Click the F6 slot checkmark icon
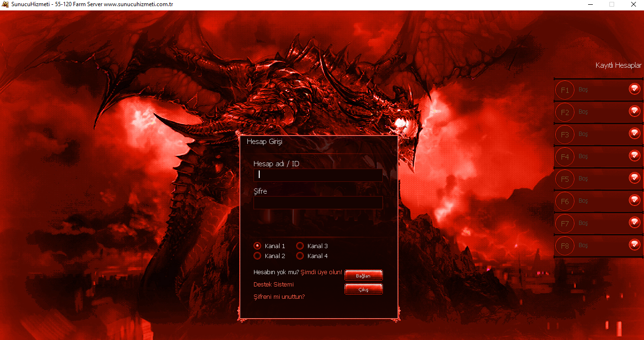Image resolution: width=644 pixels, height=340 pixels. point(635,200)
